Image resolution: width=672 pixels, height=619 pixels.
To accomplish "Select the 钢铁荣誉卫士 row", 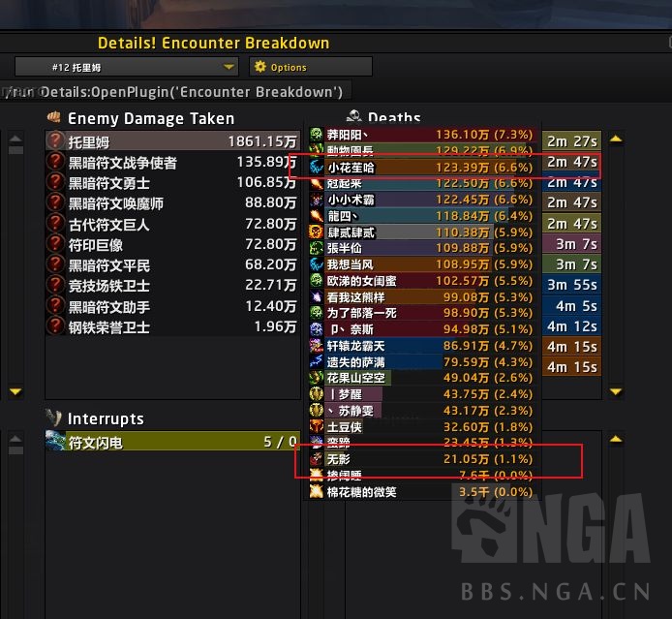I will (172, 326).
